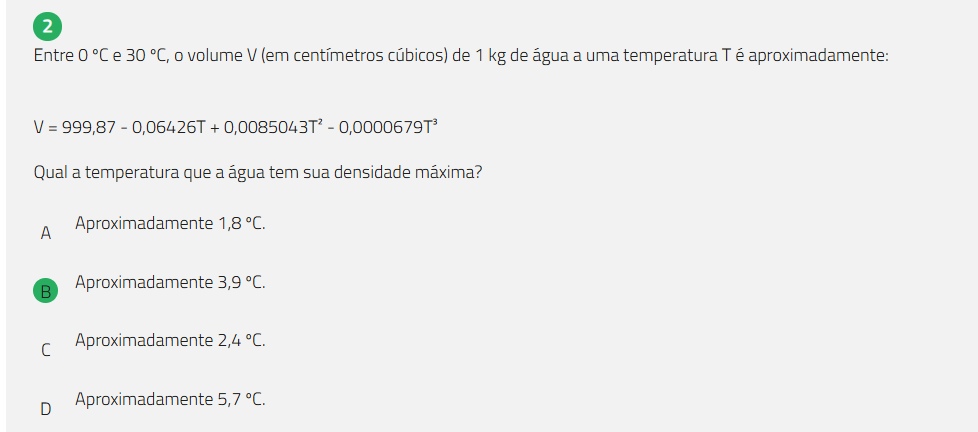Click the 0,06426T term in the formula
The image size is (978, 432).
169,127
